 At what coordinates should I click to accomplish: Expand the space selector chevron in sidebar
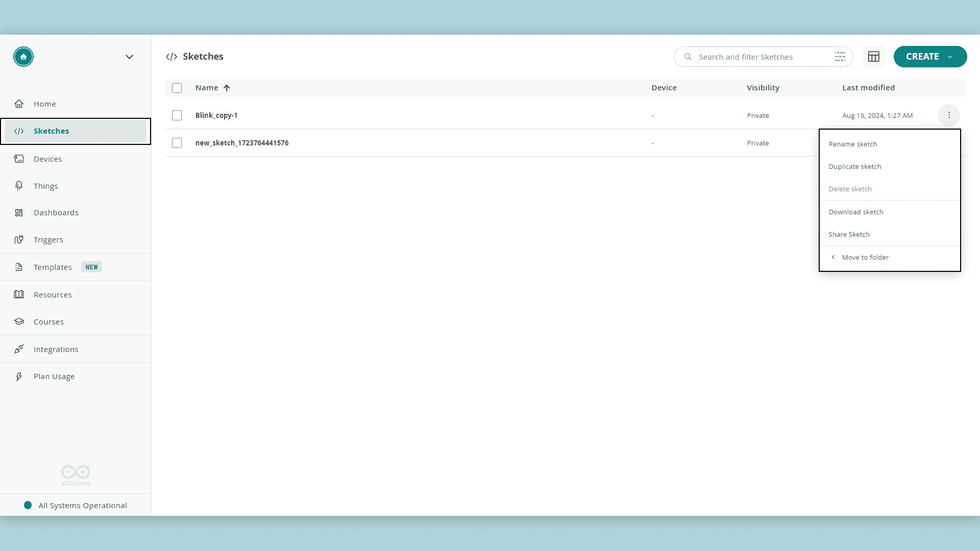pyautogui.click(x=129, y=57)
